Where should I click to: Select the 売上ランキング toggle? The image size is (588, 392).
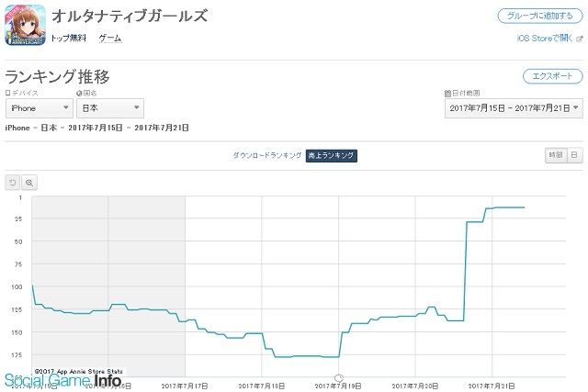[x=331, y=155]
